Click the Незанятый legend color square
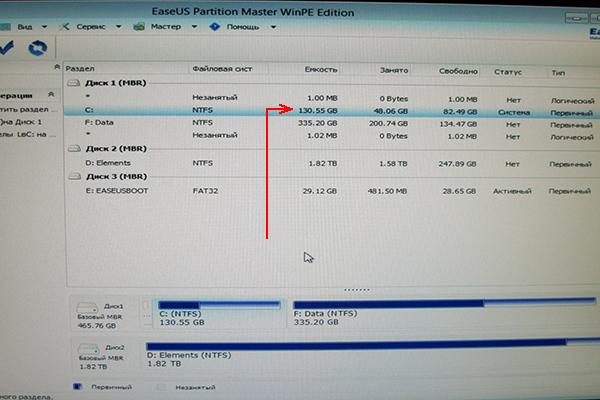600x400 pixels. [161, 387]
